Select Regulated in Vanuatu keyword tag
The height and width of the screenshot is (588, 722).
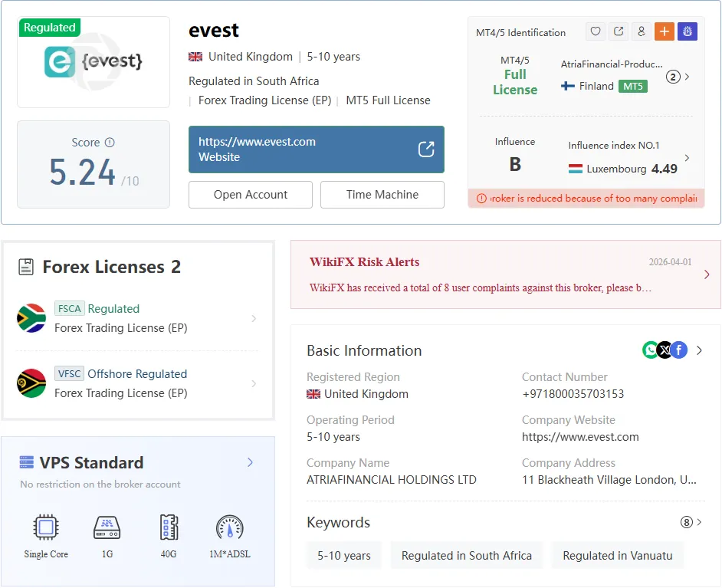tap(618, 555)
